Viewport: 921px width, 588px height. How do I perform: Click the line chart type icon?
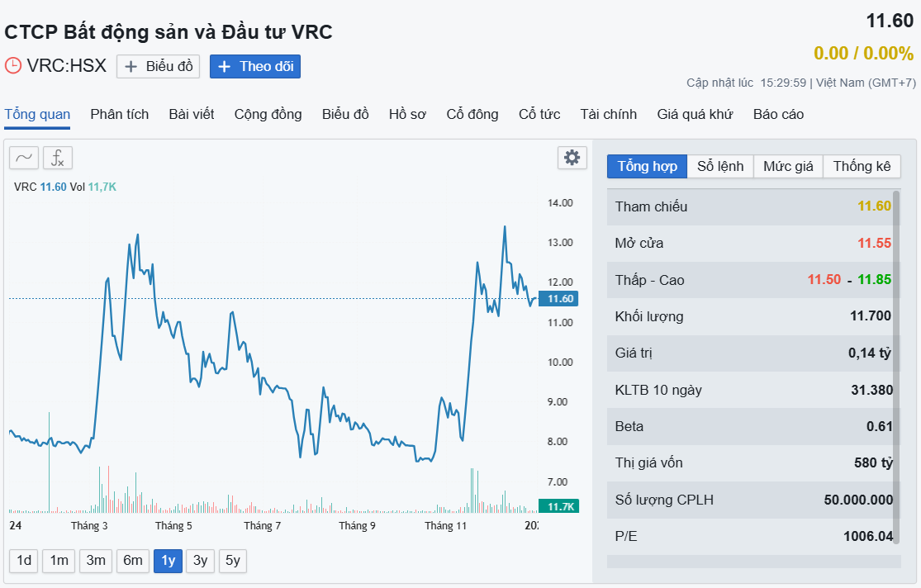click(24, 158)
